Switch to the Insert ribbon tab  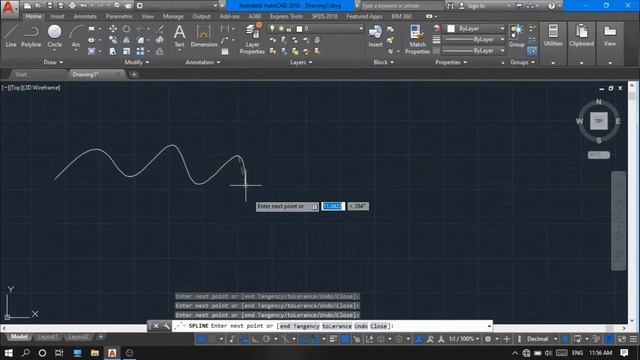click(58, 16)
